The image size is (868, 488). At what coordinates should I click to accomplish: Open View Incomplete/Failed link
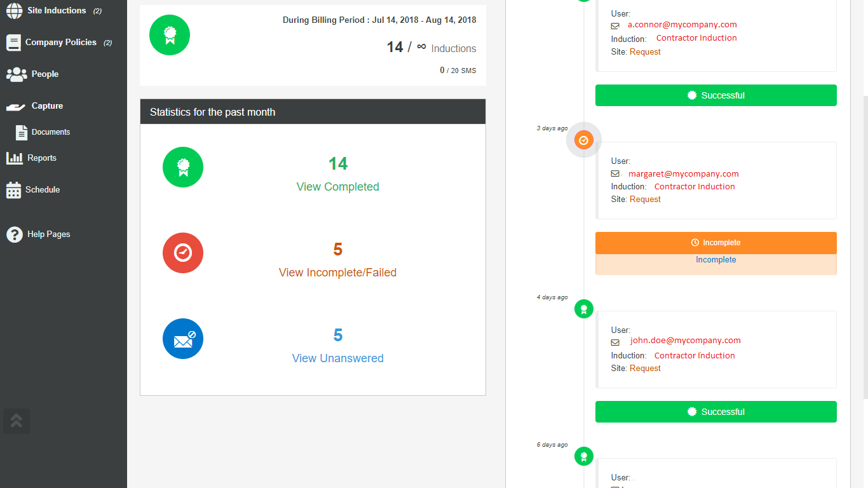[338, 273]
